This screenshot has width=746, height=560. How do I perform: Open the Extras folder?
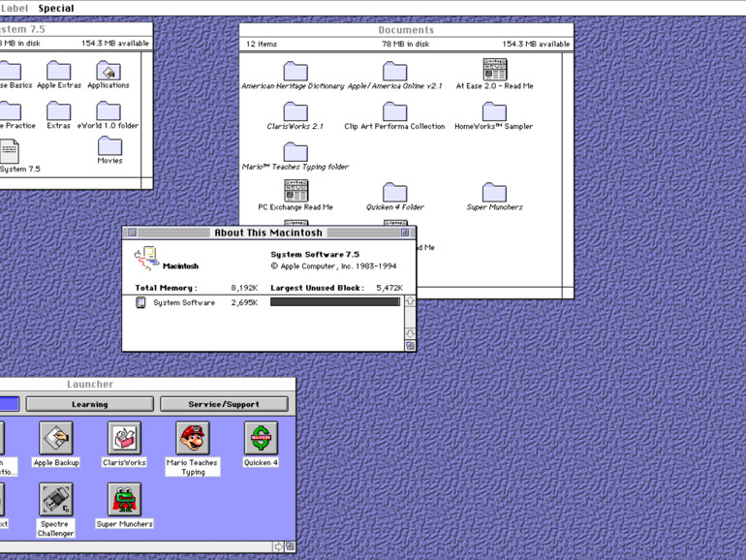tap(58, 111)
